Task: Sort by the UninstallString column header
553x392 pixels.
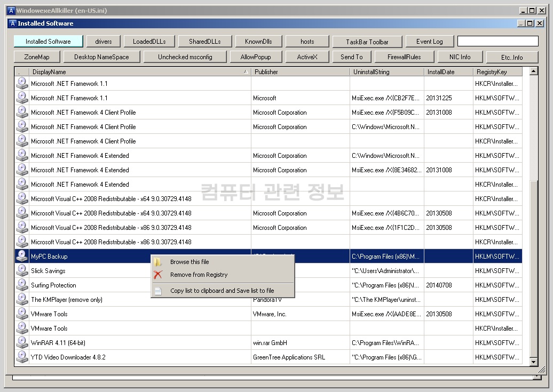Action: pos(387,72)
